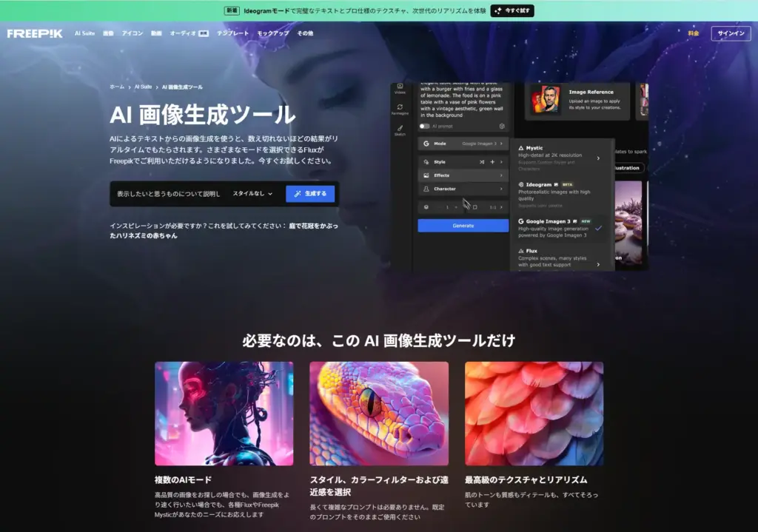Focus the prompt description input field
The image size is (758, 532).
click(168, 194)
